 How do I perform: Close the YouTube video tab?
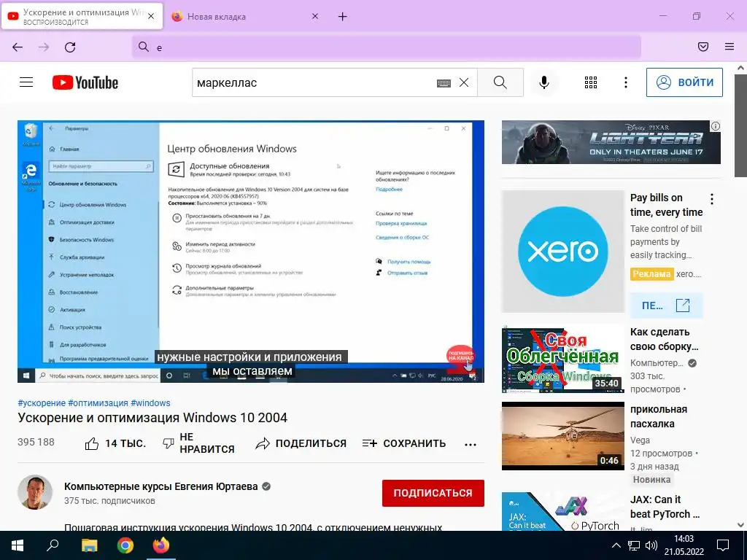pyautogui.click(x=151, y=16)
